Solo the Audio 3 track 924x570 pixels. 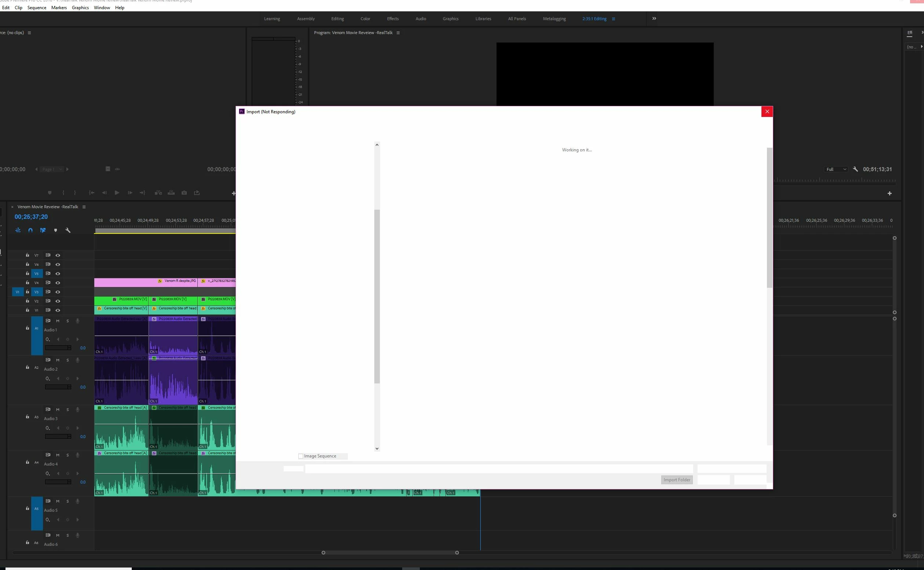(x=68, y=409)
